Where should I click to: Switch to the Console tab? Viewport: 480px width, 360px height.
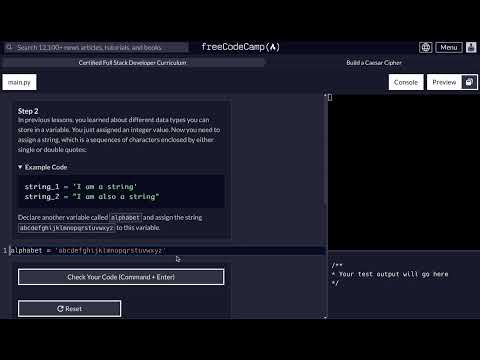[x=406, y=82]
